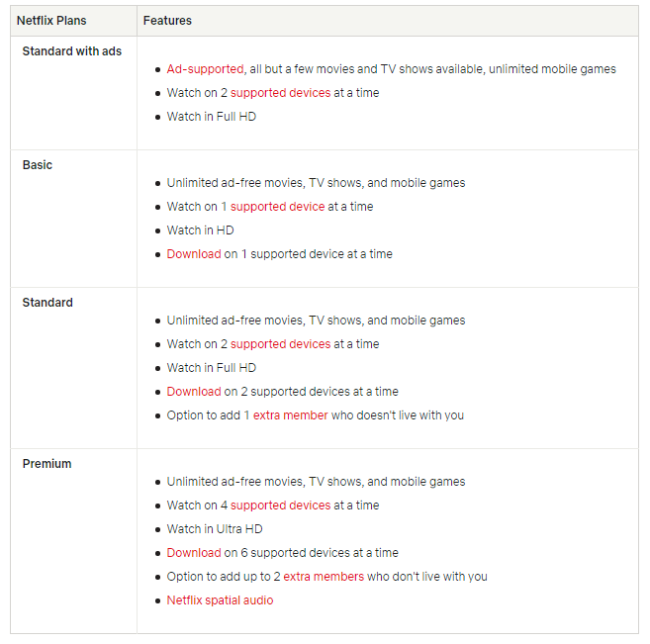This screenshot has width=650, height=644.
Task: Click the Watch in HD bullet in Basic
Action: pos(200,230)
